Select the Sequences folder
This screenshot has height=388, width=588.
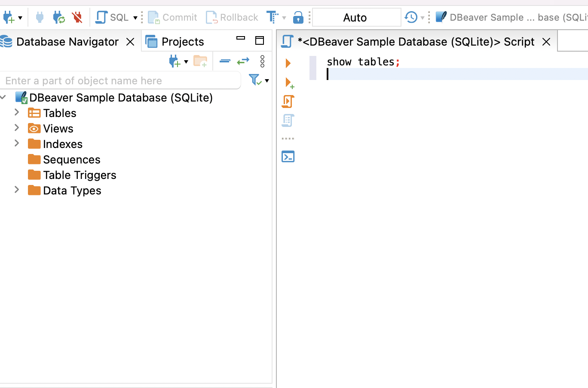coord(72,160)
